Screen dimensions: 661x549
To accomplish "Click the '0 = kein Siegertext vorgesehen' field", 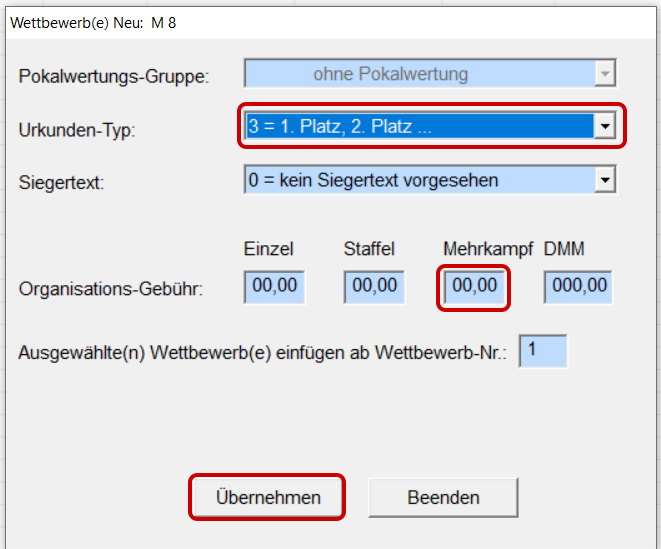I will pyautogui.click(x=418, y=180).
